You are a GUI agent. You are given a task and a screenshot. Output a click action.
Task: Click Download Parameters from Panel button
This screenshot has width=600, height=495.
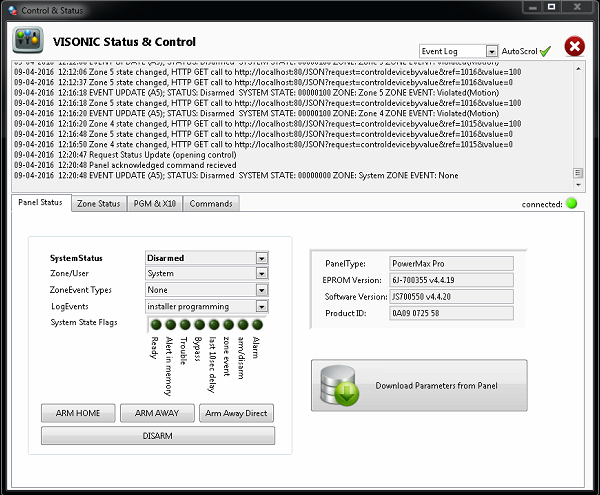(x=419, y=385)
